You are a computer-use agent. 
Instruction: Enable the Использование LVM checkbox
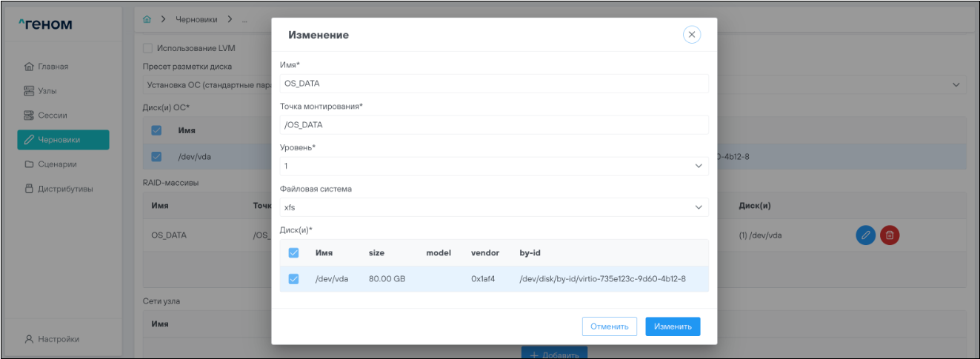click(147, 49)
